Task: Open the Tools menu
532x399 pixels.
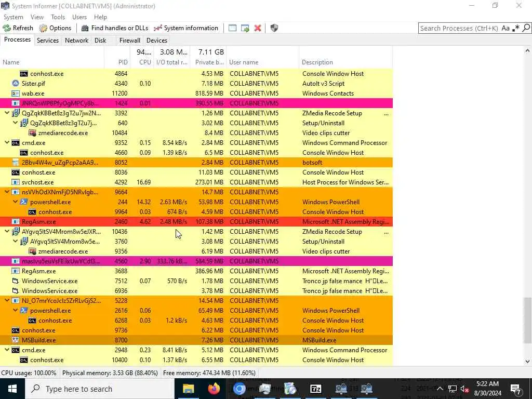Action: pyautogui.click(x=58, y=17)
